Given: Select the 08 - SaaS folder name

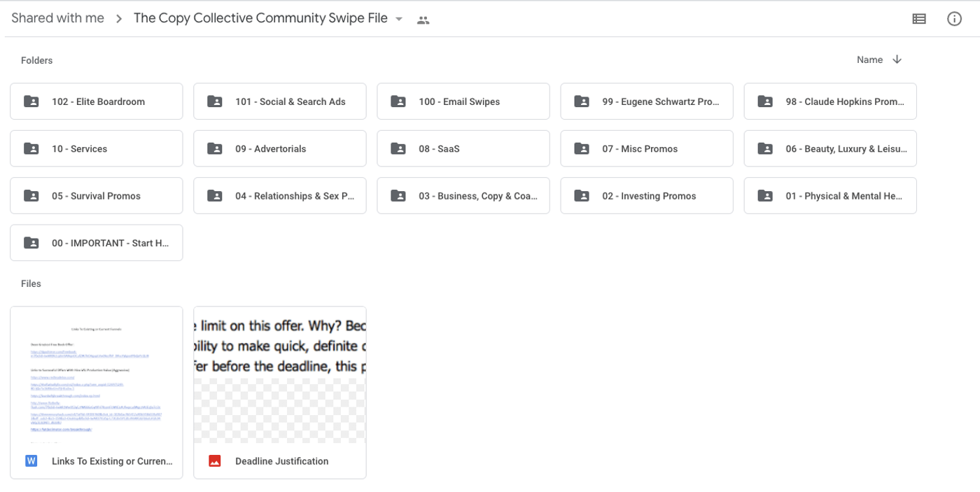Looking at the screenshot, I should [439, 148].
